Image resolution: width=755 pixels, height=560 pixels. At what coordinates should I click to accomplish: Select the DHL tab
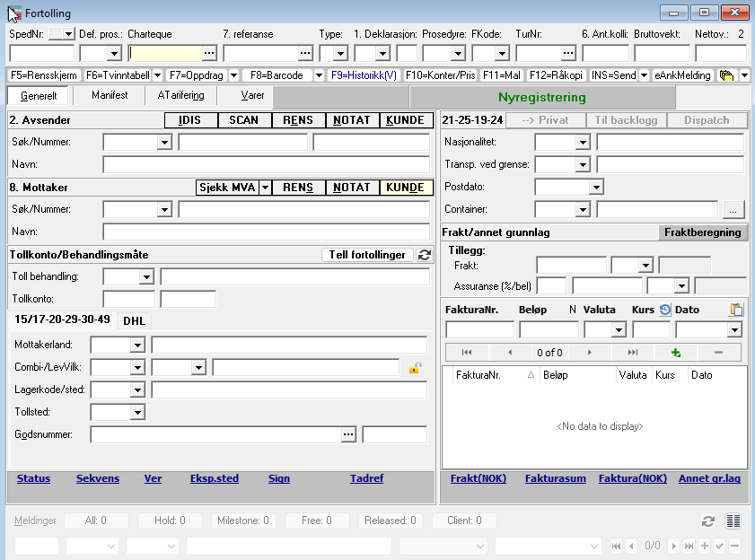point(135,320)
